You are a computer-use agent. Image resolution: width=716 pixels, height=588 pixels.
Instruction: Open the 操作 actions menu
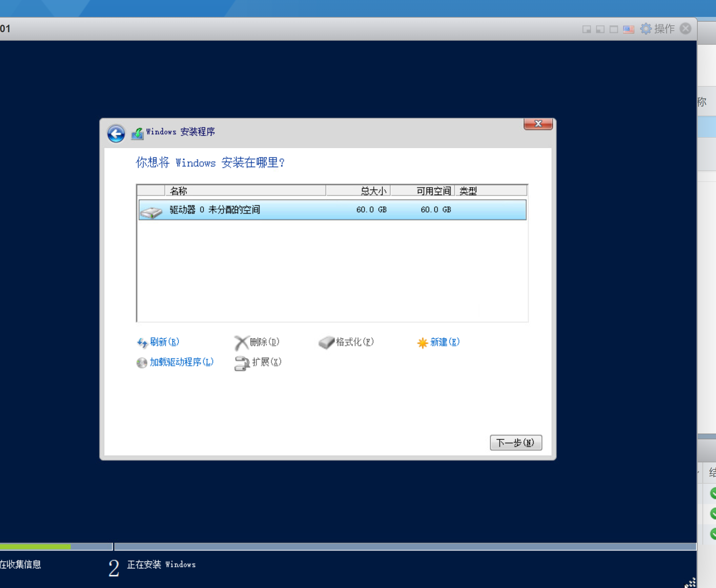664,29
